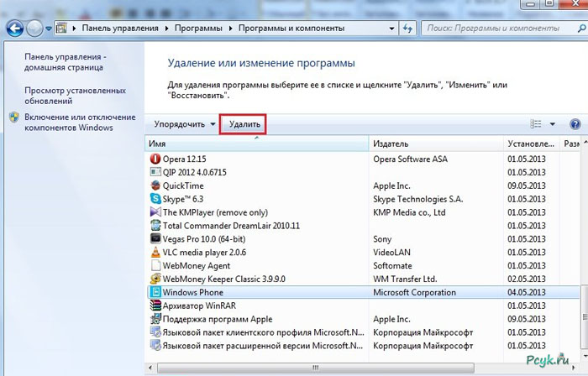Click horizontal scrollbar left arrow
588x376 pixels.
150,368
